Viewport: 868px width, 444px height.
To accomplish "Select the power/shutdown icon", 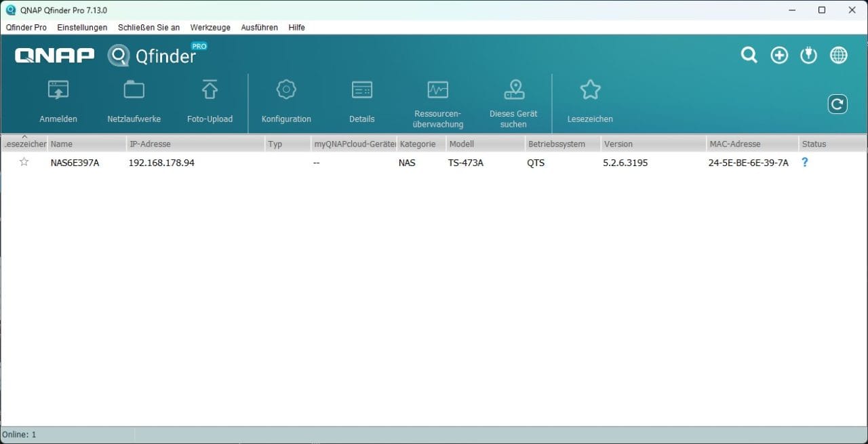I will coord(808,55).
